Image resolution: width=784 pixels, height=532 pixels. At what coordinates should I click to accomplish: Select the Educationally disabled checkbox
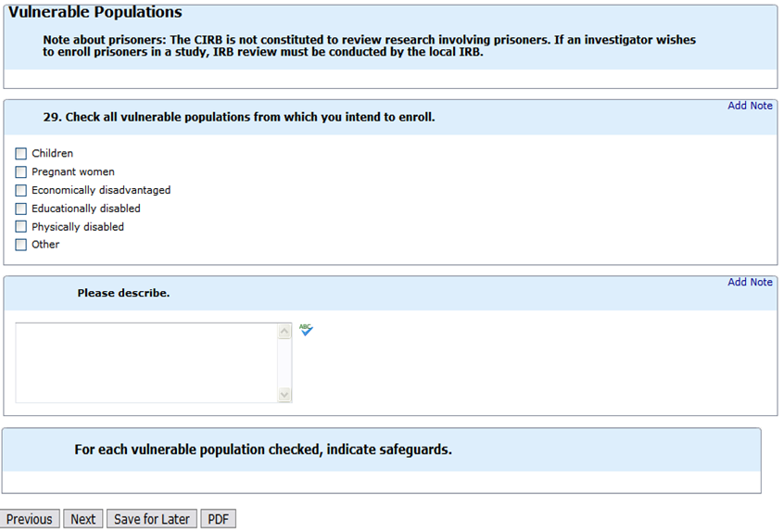21,209
